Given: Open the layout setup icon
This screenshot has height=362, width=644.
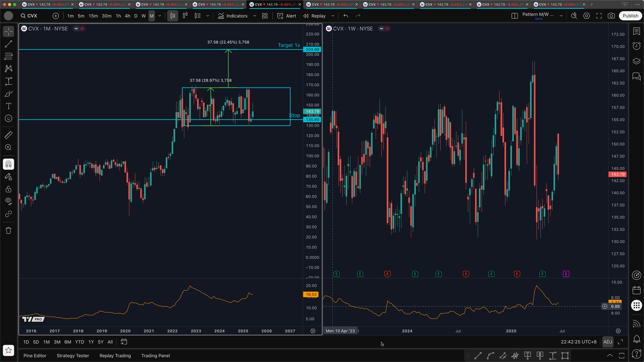Looking at the screenshot, I should tap(515, 16).
